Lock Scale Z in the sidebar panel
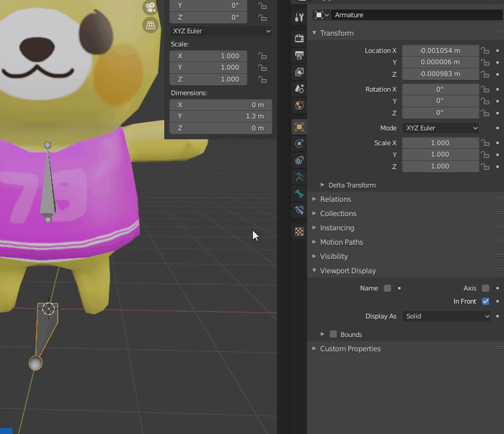The width and height of the screenshot is (504, 434). click(x=262, y=79)
